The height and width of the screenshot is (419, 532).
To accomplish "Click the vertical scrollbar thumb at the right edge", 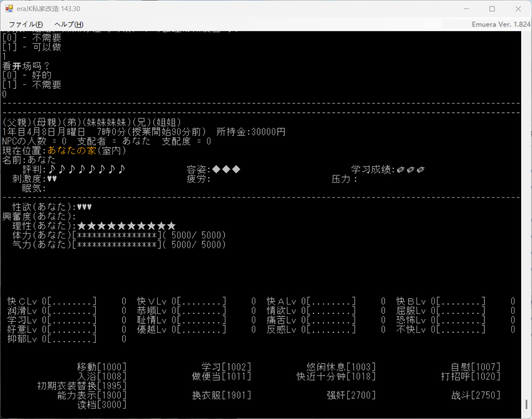I will (x=527, y=404).
